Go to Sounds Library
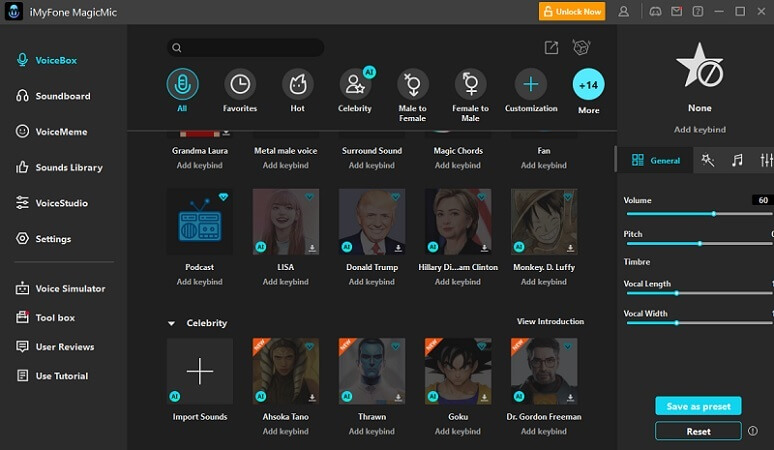The image size is (774, 450). [59, 167]
